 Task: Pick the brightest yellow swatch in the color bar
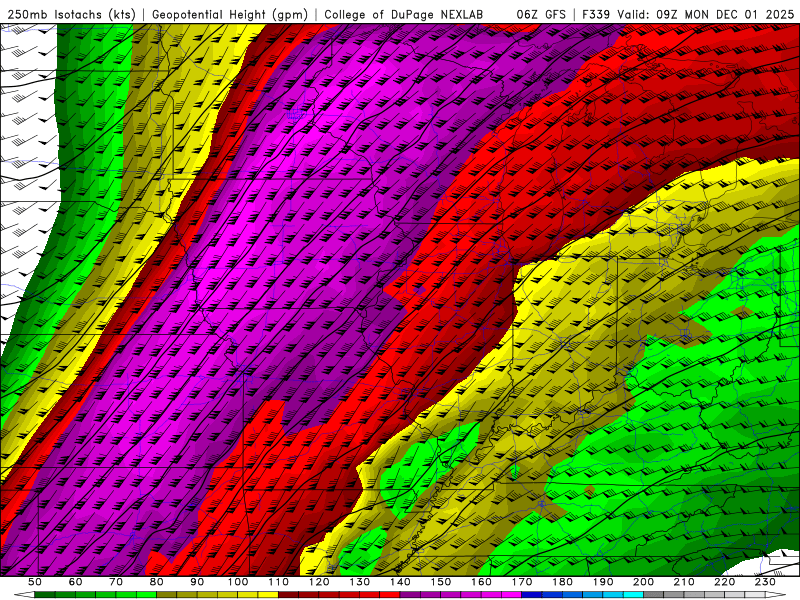pos(268,594)
